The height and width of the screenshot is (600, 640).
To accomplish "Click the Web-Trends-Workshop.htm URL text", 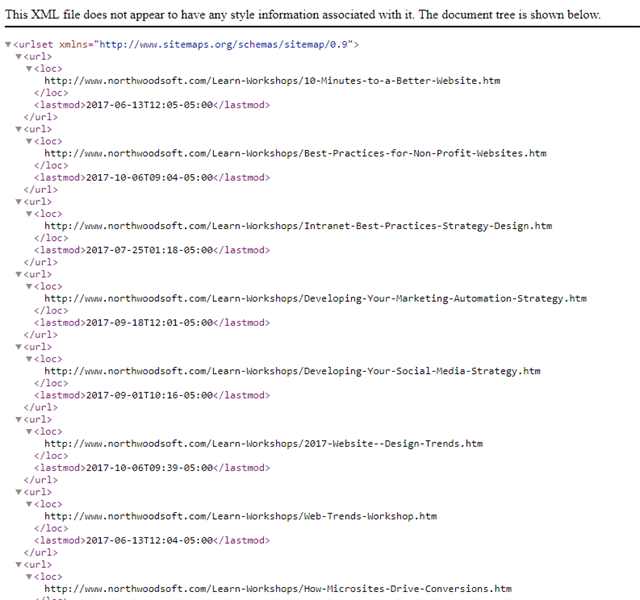I will pos(241,516).
